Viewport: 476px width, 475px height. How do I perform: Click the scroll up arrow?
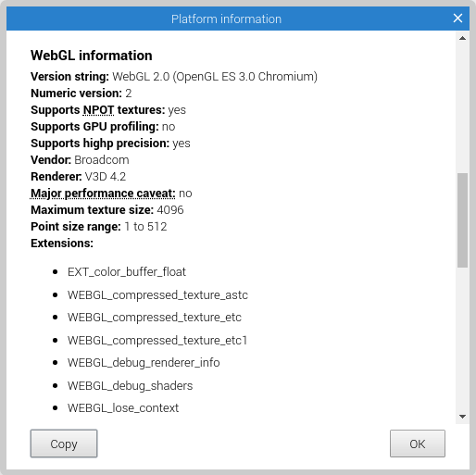tap(462, 38)
